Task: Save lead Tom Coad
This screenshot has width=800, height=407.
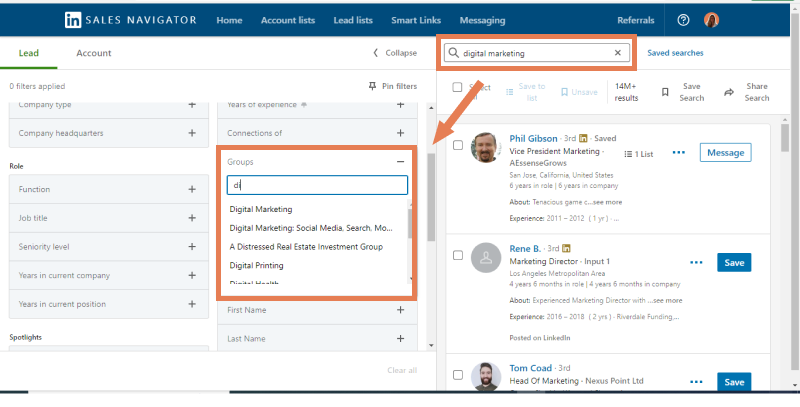Action: tap(734, 382)
